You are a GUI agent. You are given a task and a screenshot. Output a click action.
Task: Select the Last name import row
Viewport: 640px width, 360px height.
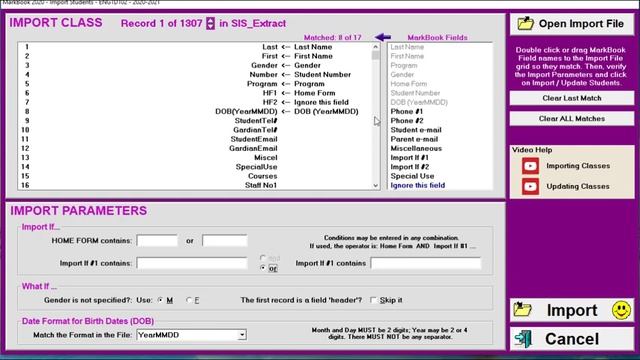(x=195, y=47)
